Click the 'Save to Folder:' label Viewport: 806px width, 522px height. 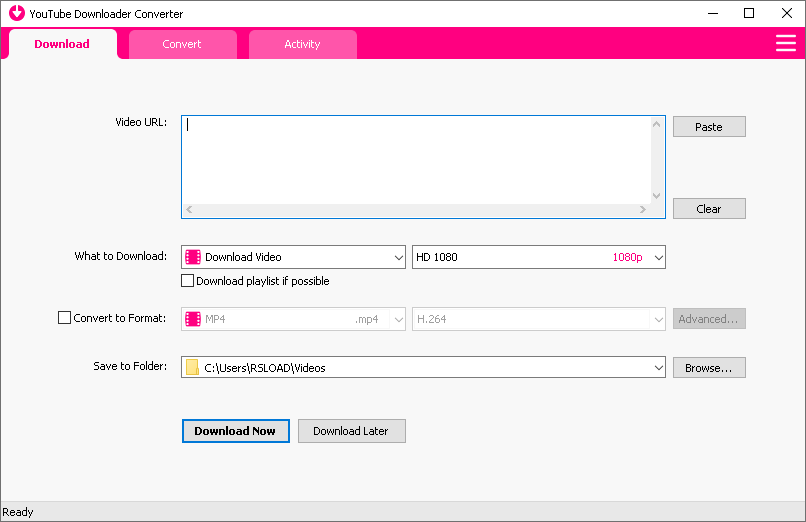(130, 366)
